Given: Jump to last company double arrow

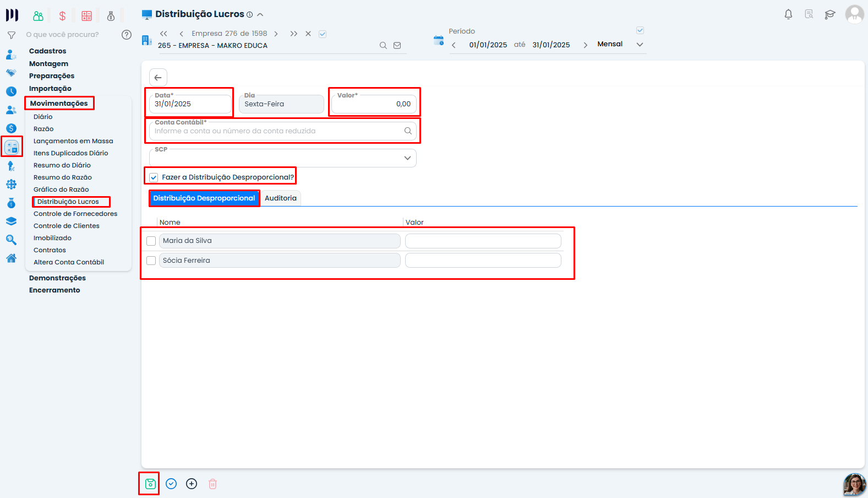Looking at the screenshot, I should coord(294,34).
